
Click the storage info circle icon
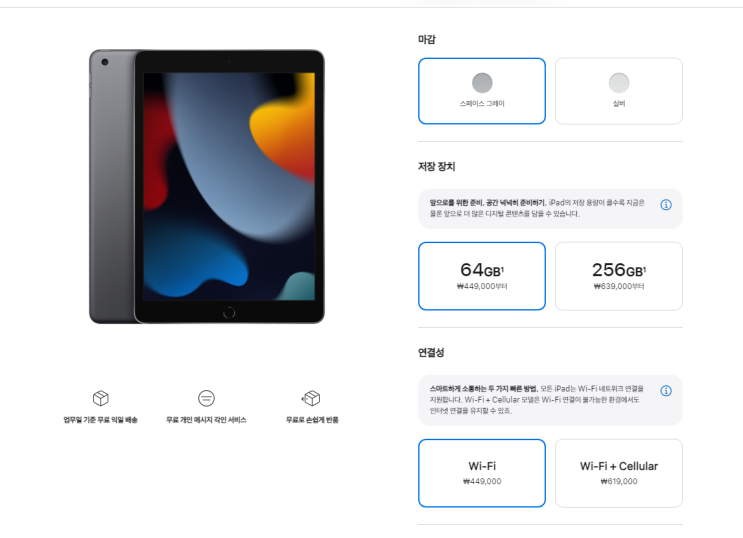pyautogui.click(x=666, y=205)
